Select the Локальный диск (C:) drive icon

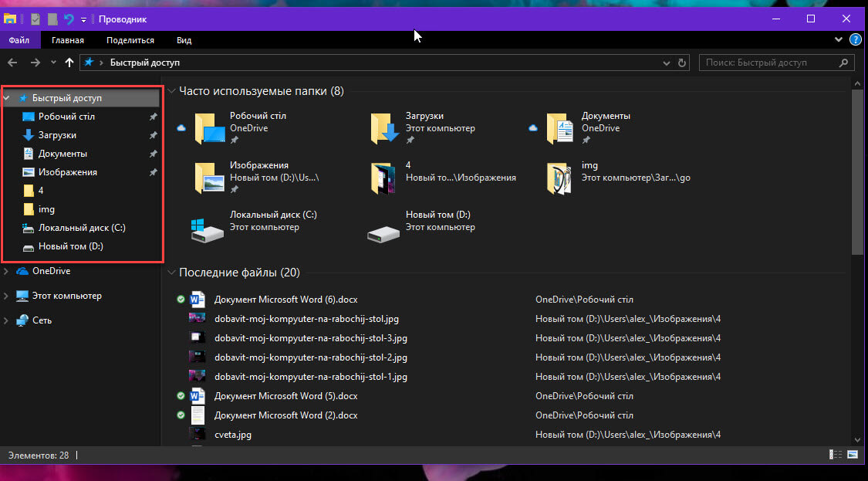click(x=207, y=230)
